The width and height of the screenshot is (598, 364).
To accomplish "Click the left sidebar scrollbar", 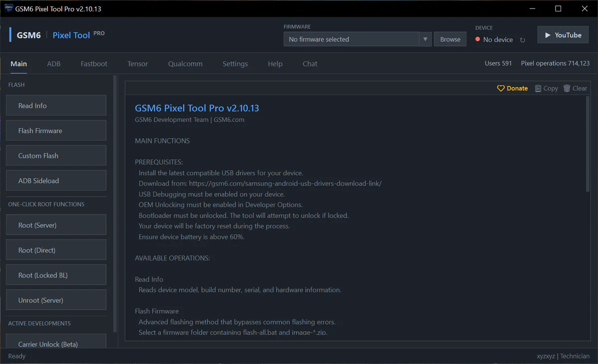I will tap(115, 204).
